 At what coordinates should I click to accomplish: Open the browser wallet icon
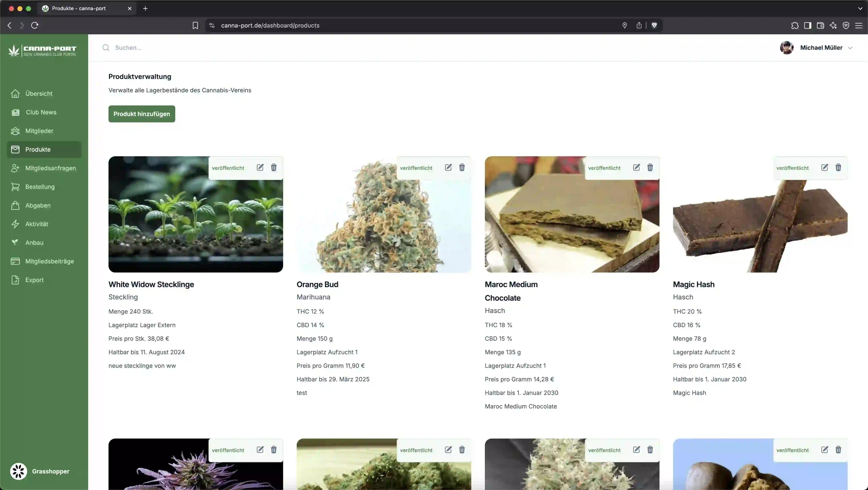pos(821,25)
